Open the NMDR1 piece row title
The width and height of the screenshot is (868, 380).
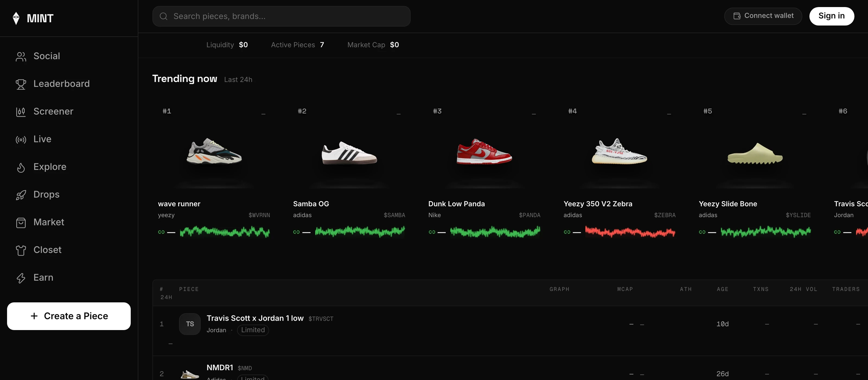tap(220, 368)
